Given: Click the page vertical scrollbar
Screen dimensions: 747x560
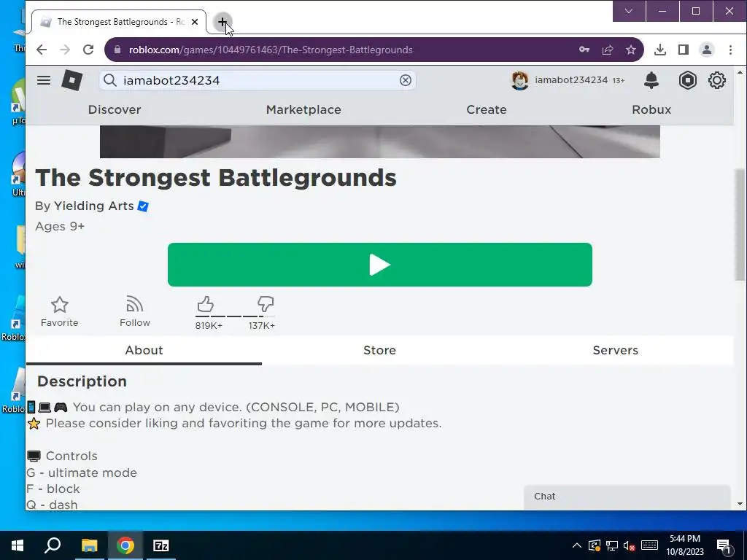Looking at the screenshot, I should pos(740,225).
